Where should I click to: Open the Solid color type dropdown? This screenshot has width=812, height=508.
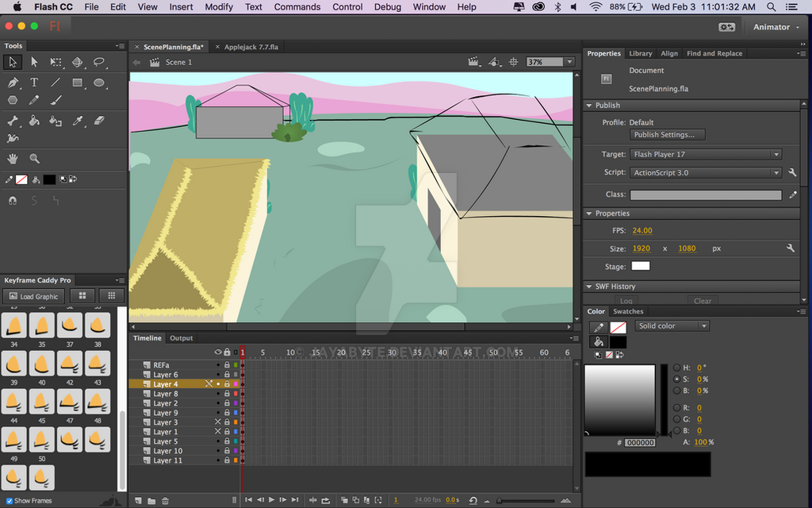coord(672,326)
